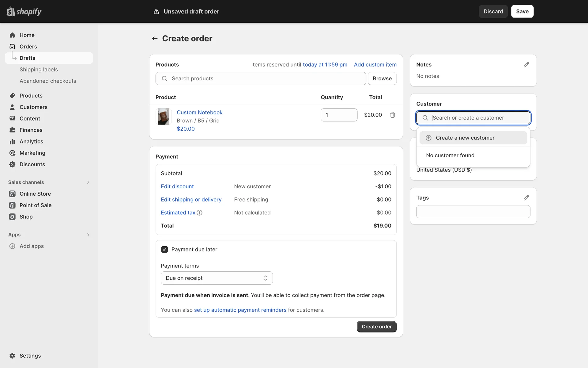The width and height of the screenshot is (588, 368).
Task: Open Analytics from the sidebar
Action: (x=31, y=141)
